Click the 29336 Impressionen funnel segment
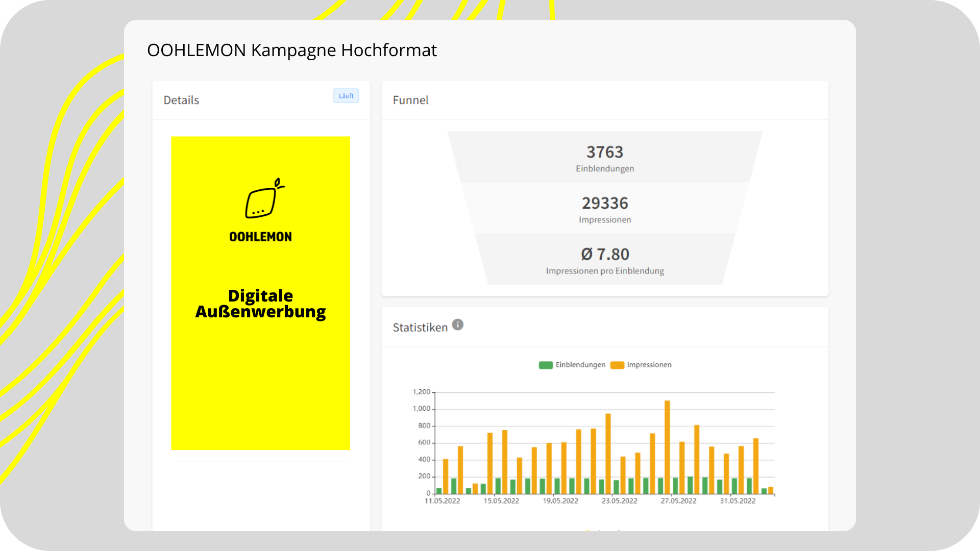The height and width of the screenshot is (551, 980). [x=605, y=209]
